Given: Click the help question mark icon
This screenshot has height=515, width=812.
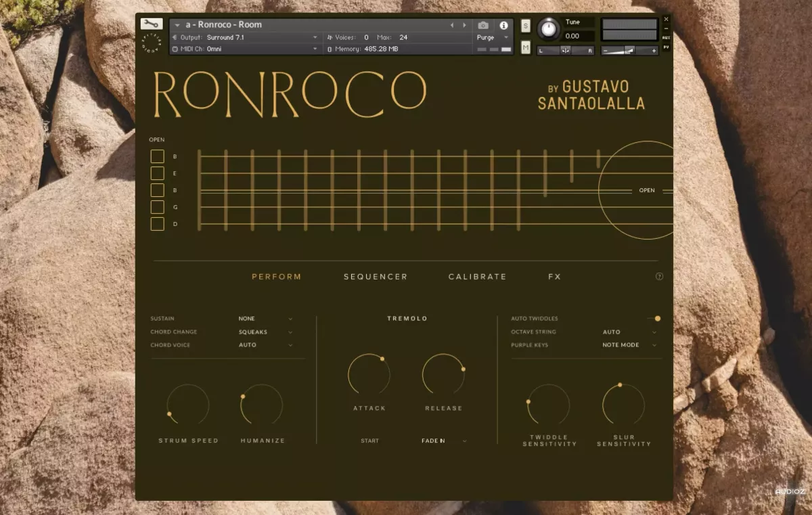Looking at the screenshot, I should tap(660, 276).
